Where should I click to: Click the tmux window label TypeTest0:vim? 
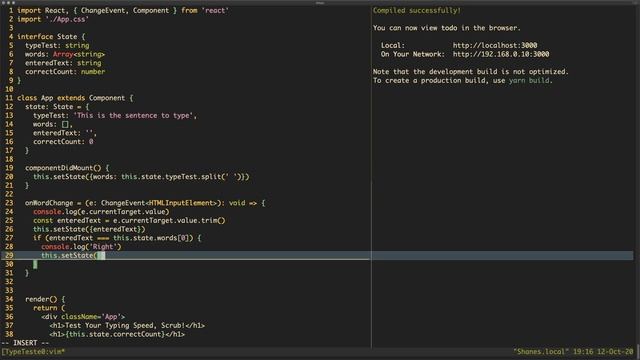33,351
